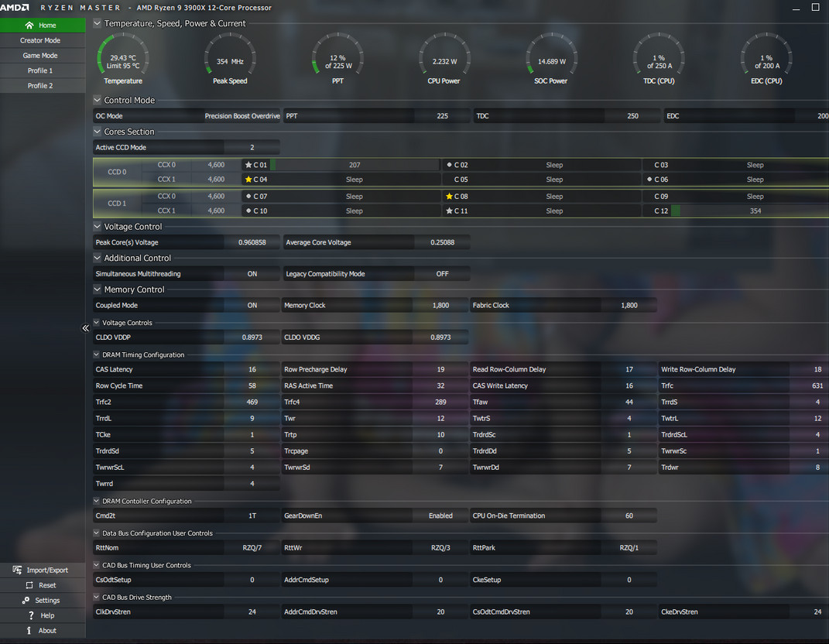Click core C 12 speed 354
The height and width of the screenshot is (644, 829).
(x=755, y=211)
